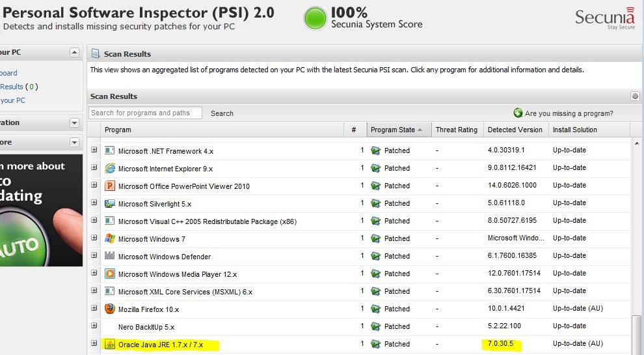Open the Results (0) sidebar link
Screen dimensions: 644x355
pos(19,87)
